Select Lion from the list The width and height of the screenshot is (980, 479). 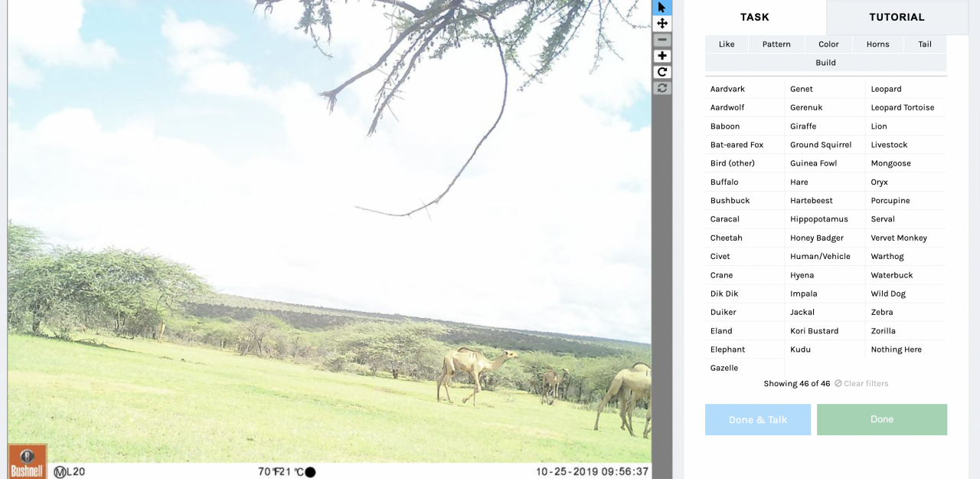tap(906, 126)
